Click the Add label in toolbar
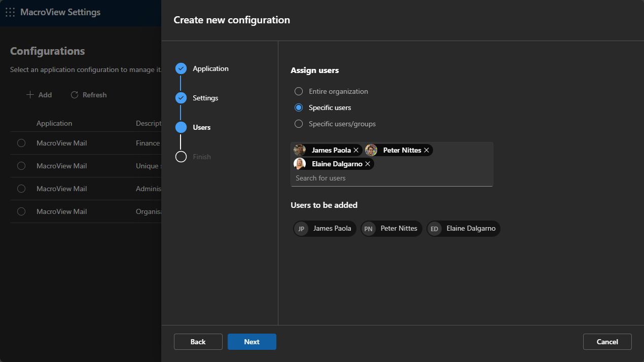 [45, 95]
